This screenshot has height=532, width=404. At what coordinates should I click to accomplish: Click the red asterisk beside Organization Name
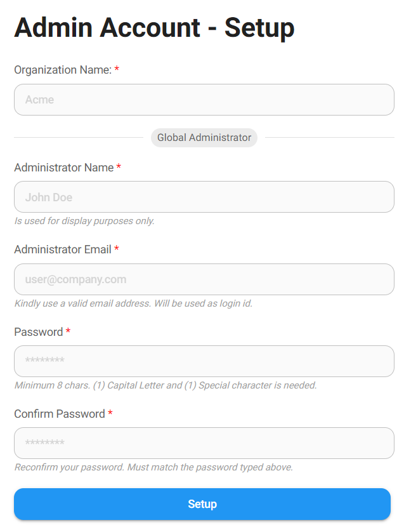pyautogui.click(x=117, y=69)
